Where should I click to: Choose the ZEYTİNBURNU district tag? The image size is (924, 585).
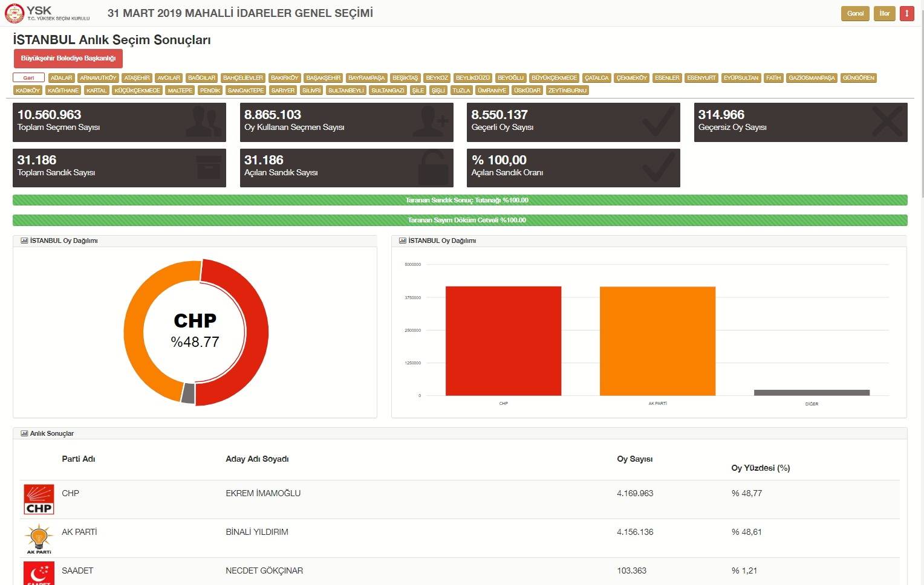click(x=567, y=91)
